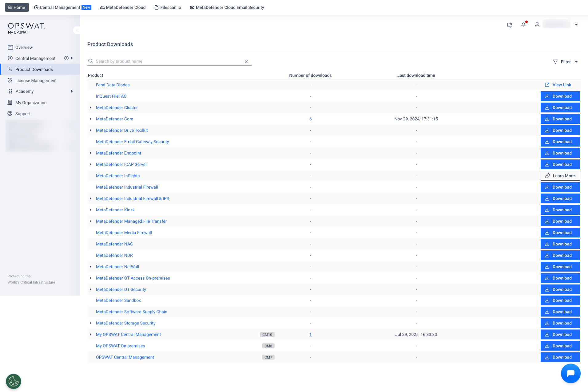
Task: Click the feedback icon beside the bell
Action: [510, 25]
